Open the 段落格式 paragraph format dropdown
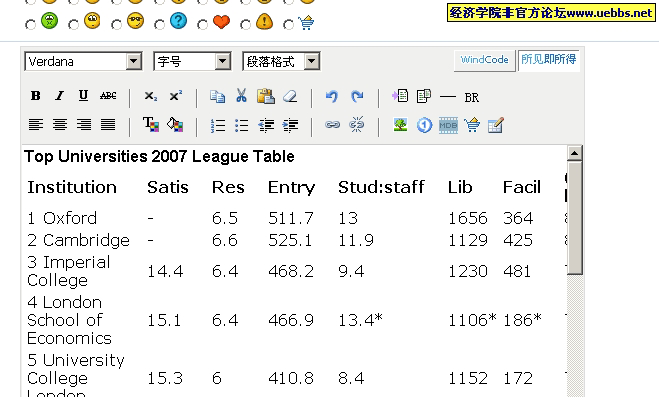Screen dimensions: 659x397 281,62
